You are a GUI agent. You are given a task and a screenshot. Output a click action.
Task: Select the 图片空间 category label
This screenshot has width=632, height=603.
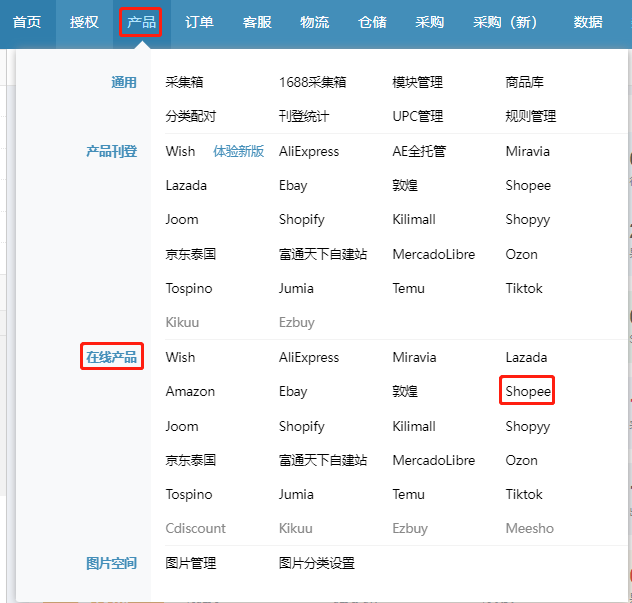tap(112, 563)
